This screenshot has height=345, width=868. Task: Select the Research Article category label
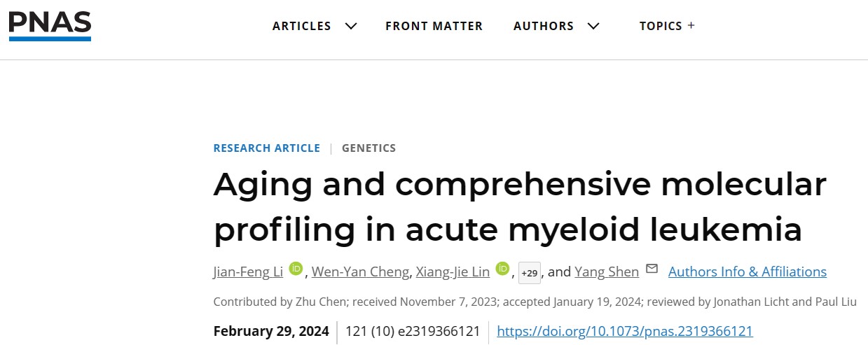[266, 148]
